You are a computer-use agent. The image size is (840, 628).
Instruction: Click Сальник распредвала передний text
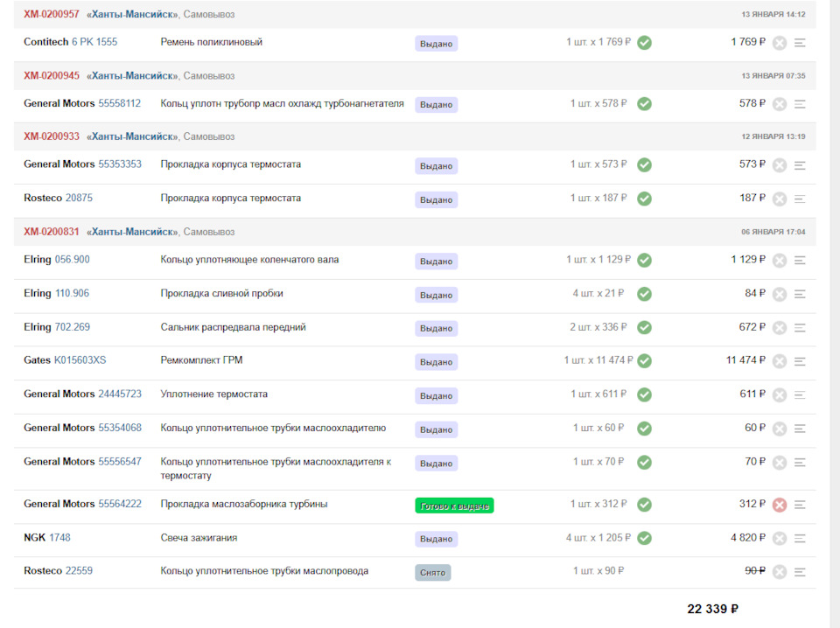point(233,327)
